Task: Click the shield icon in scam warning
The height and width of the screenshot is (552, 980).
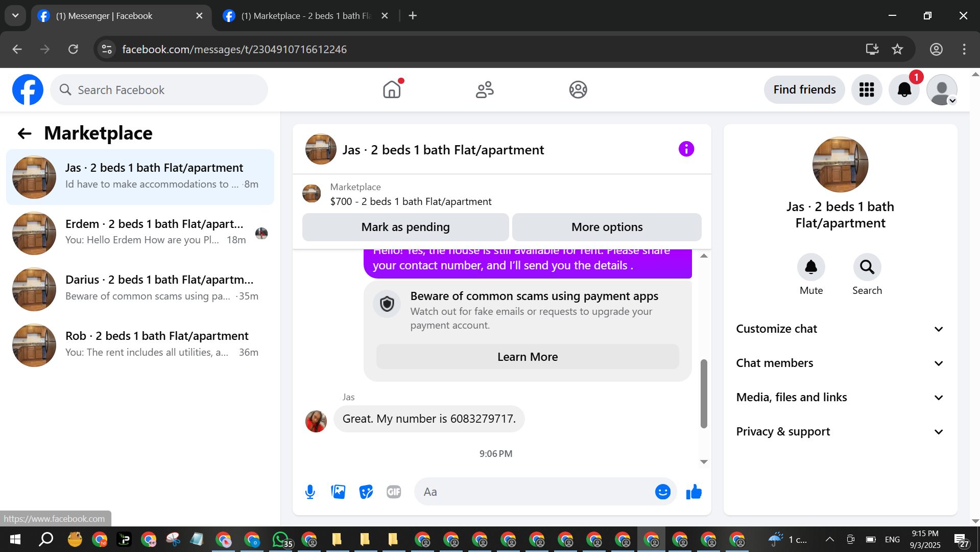Action: tap(387, 304)
